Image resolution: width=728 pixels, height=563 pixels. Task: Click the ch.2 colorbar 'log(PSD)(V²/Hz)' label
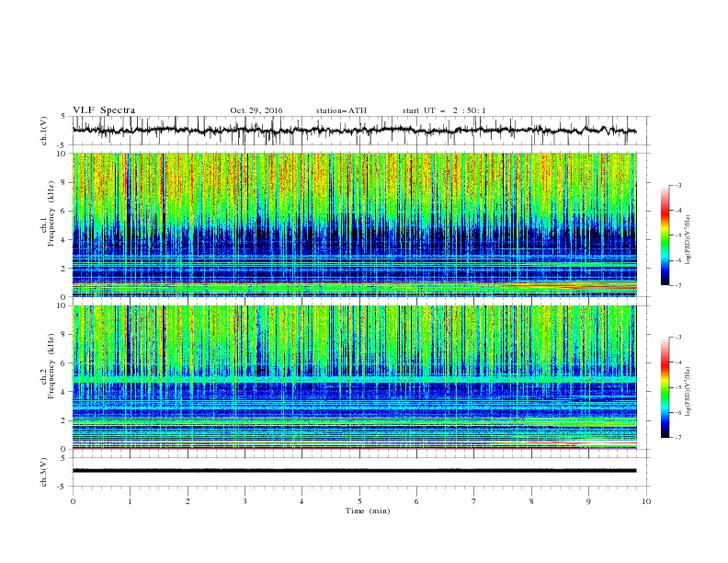pos(688,392)
